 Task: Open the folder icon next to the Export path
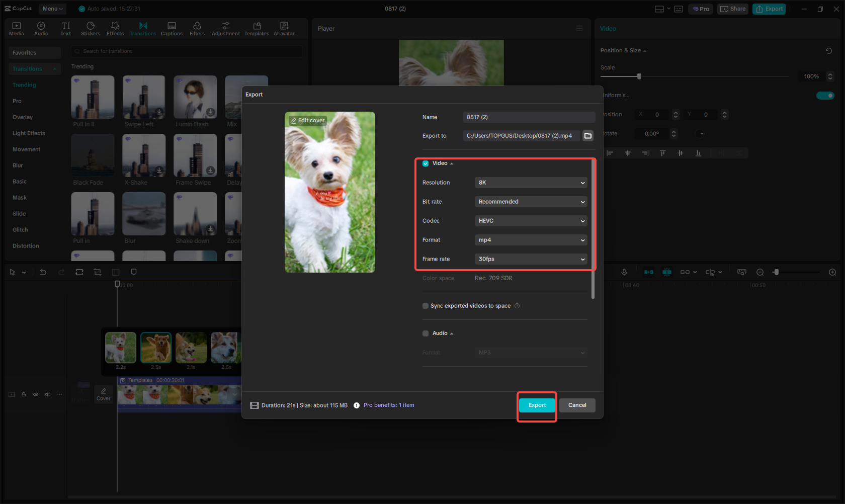[587, 135]
